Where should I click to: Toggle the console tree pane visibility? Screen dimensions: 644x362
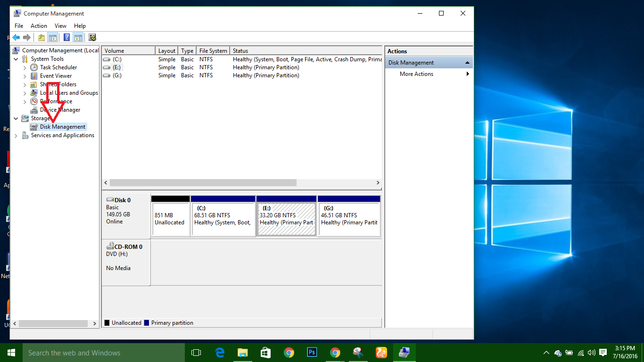pyautogui.click(x=52, y=37)
